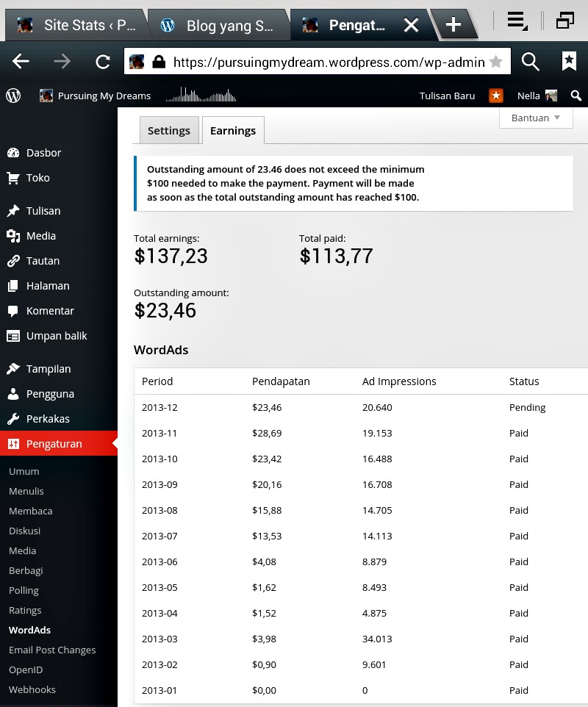Open the bookmarks icon in browser toolbar
Image resolution: width=588 pixels, height=707 pixels.
point(568,62)
